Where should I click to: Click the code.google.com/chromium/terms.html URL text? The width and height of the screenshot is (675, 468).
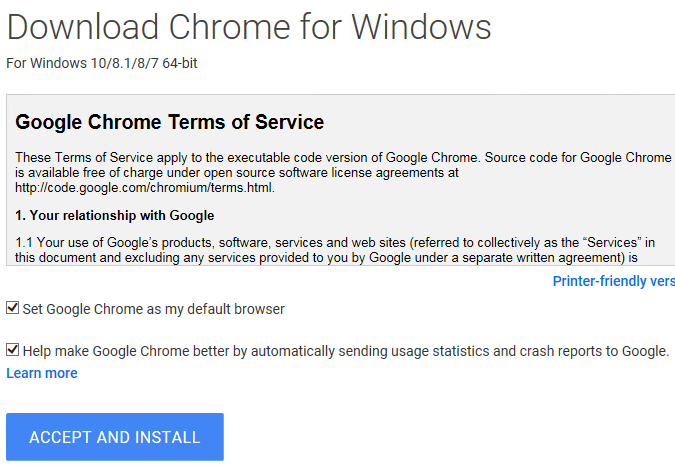[x=145, y=186]
